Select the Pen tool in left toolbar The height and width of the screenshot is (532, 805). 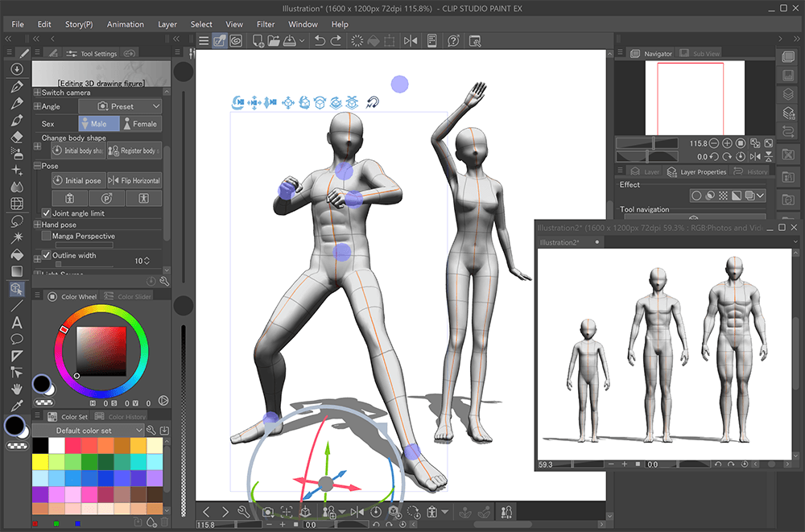point(16,86)
